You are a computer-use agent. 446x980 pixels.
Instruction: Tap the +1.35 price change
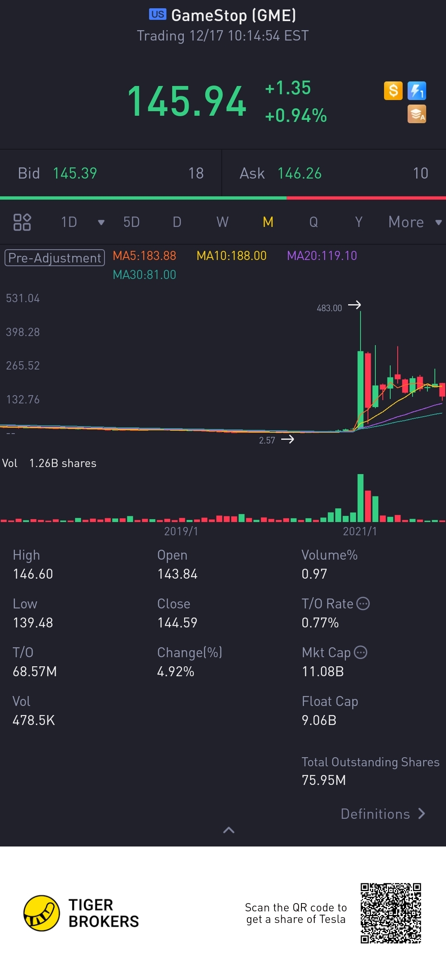(288, 88)
